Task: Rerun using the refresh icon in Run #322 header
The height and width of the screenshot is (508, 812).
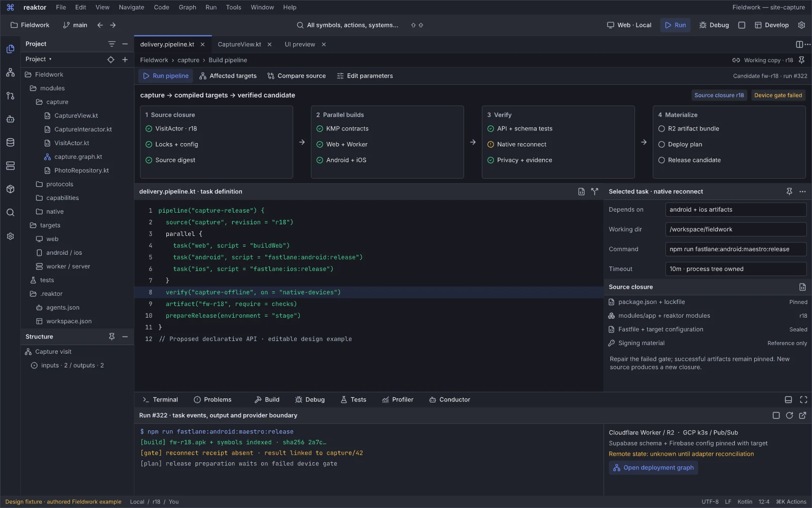Action: (789, 415)
